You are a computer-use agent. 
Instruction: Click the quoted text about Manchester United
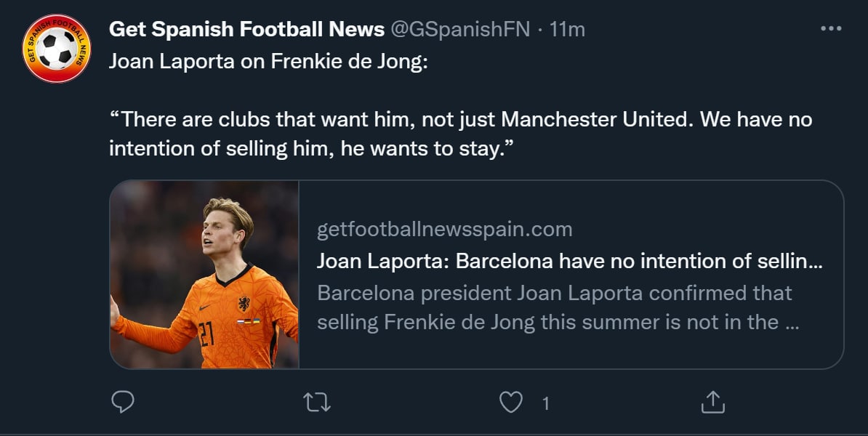click(460, 119)
